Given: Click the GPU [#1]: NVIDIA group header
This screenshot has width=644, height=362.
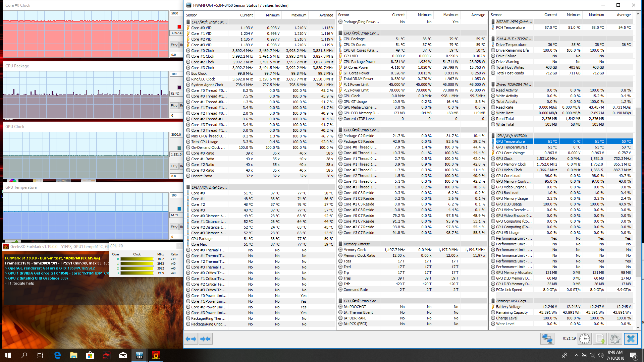Looking at the screenshot, I should 561,136.
